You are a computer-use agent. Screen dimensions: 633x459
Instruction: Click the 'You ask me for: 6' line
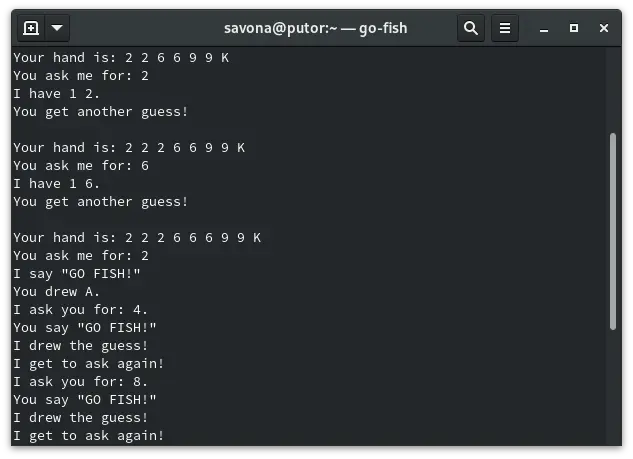point(80,165)
